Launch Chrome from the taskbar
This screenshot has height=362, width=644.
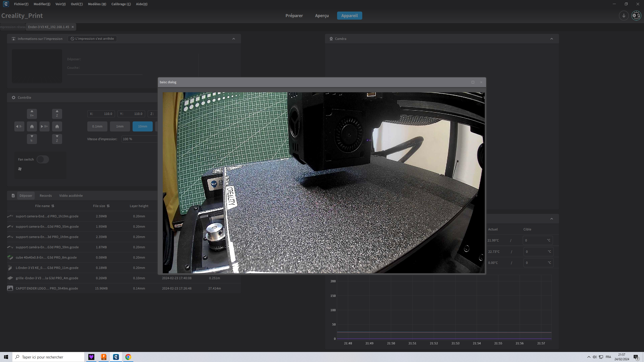coord(128,357)
